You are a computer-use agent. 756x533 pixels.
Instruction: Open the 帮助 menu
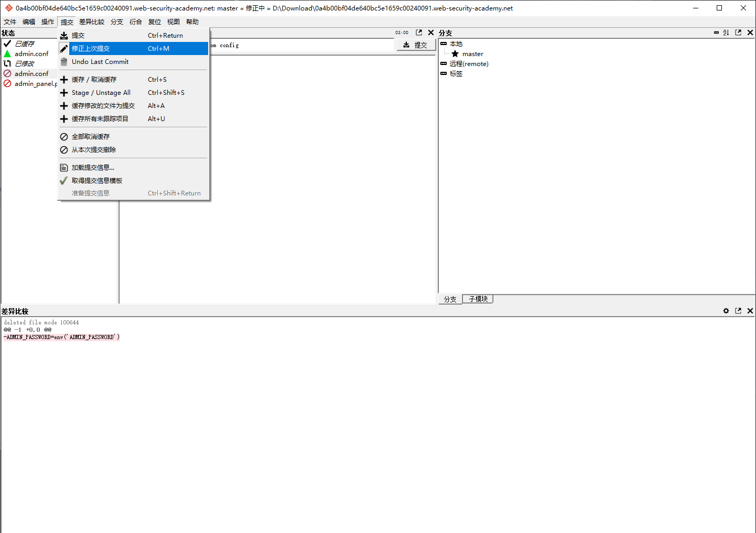[192, 21]
